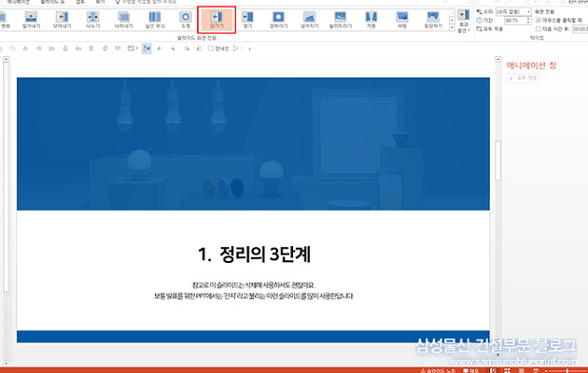Toggle the 안내선 (Guides) checkbox
Screen dimensions: 588x373
click(211, 48)
